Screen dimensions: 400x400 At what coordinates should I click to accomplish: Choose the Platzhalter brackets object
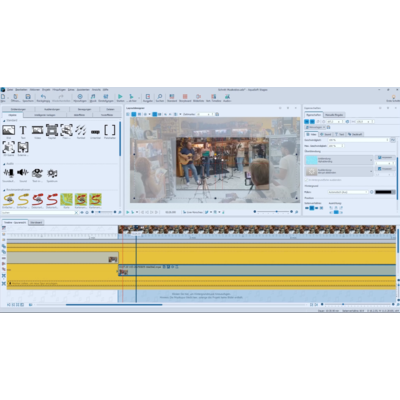click(x=110, y=130)
